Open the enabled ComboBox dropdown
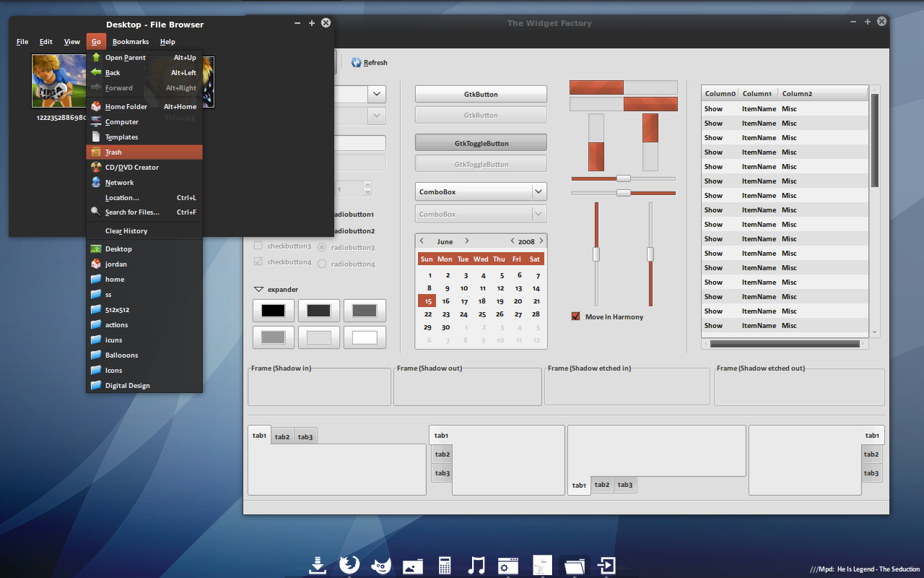Viewport: 924px width, 578px height. [x=539, y=191]
